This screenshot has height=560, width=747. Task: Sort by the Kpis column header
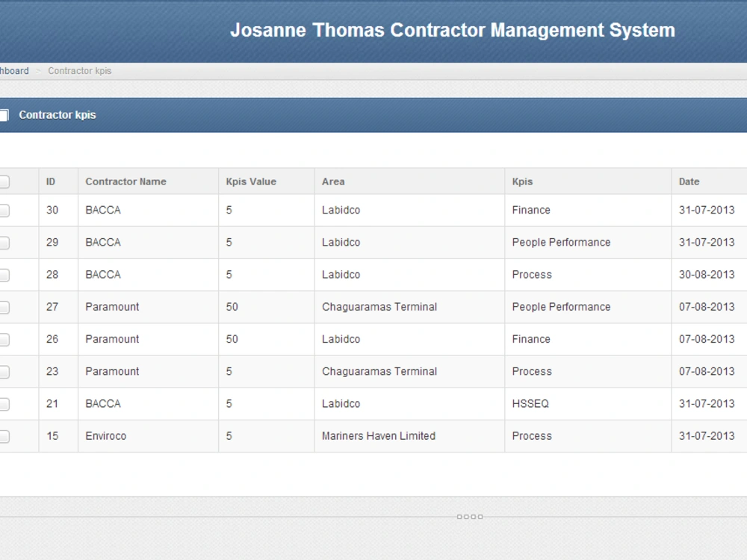click(x=522, y=181)
